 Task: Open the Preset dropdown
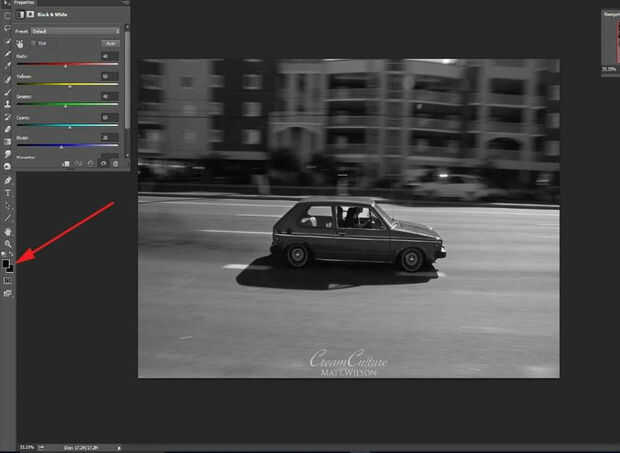[76, 31]
